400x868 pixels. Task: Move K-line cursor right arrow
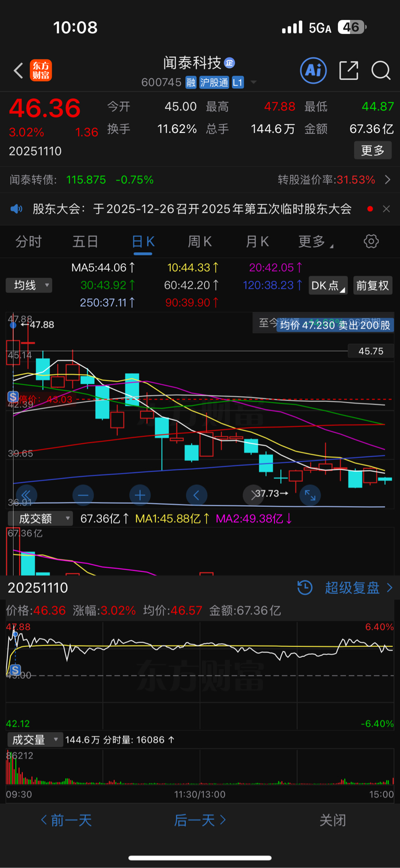tap(253, 495)
